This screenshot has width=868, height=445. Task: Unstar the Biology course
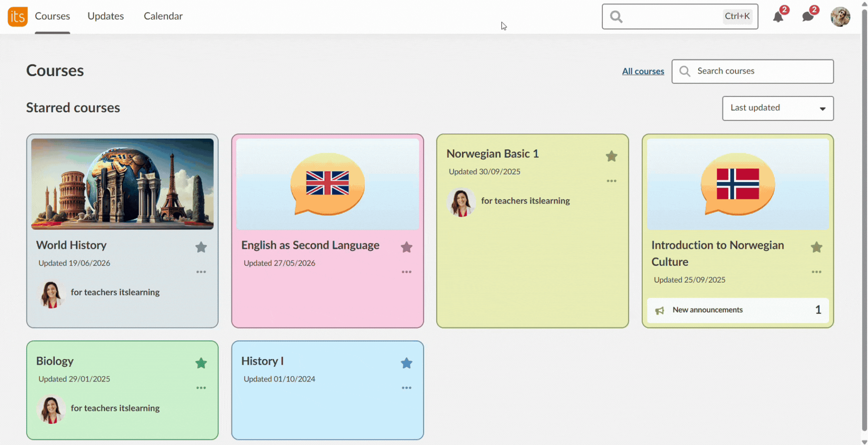point(201,363)
